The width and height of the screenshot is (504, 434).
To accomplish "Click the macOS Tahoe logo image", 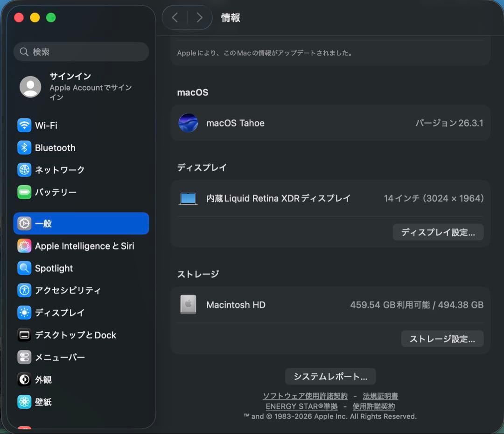I will click(x=188, y=123).
